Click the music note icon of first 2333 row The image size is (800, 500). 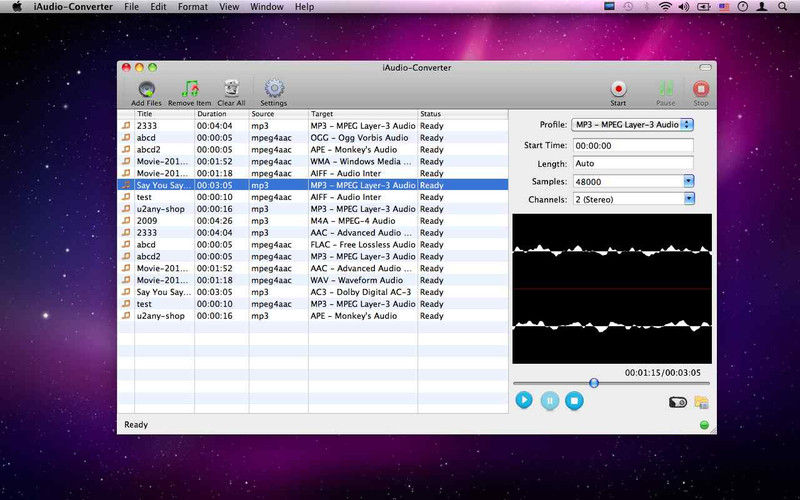pyautogui.click(x=126, y=126)
